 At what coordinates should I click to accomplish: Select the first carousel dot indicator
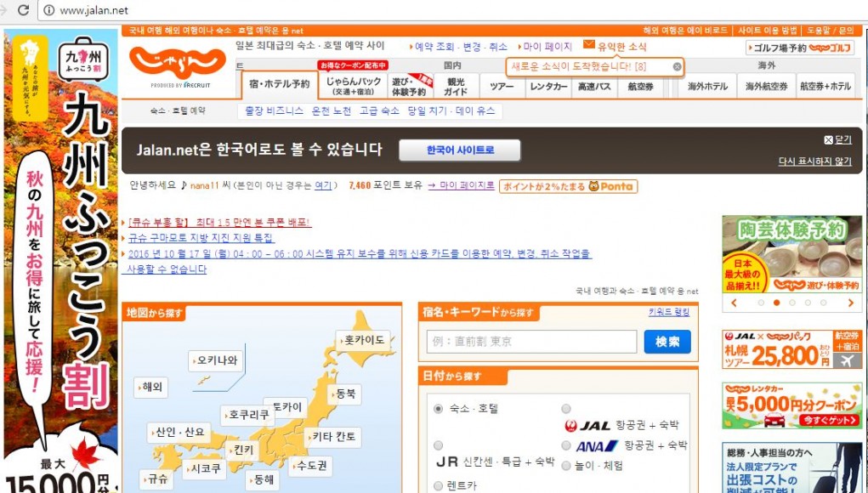click(x=761, y=303)
